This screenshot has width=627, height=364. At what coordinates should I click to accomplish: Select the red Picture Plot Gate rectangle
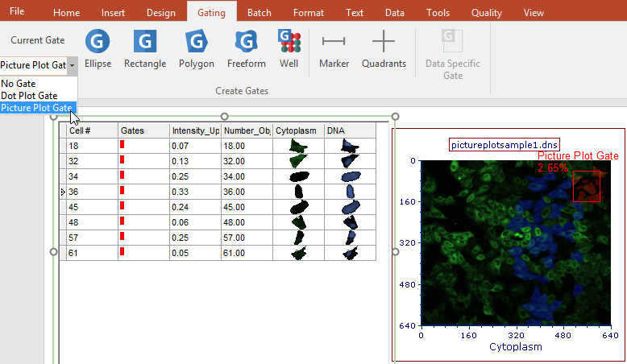click(x=587, y=186)
